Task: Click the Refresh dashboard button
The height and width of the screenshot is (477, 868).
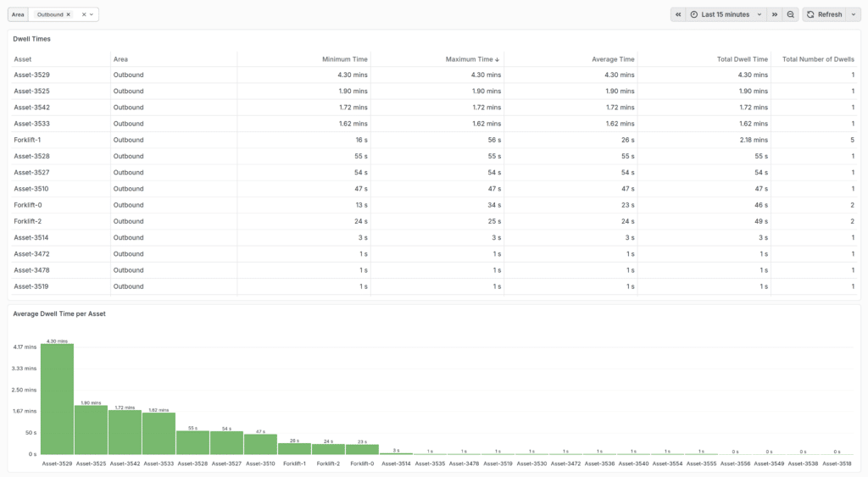Action: pos(824,14)
